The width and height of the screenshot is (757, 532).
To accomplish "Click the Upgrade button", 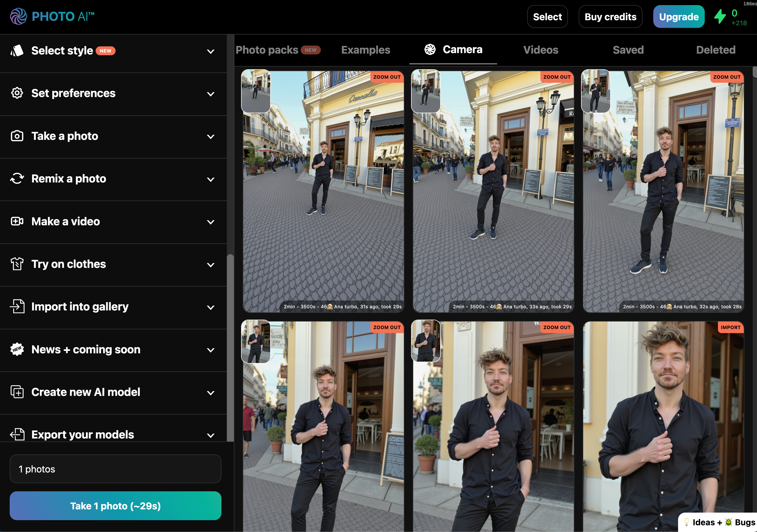I will click(x=679, y=17).
